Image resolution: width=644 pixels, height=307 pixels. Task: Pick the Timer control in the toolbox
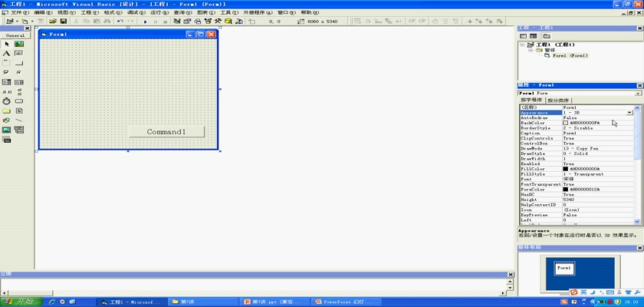[x=7, y=101]
